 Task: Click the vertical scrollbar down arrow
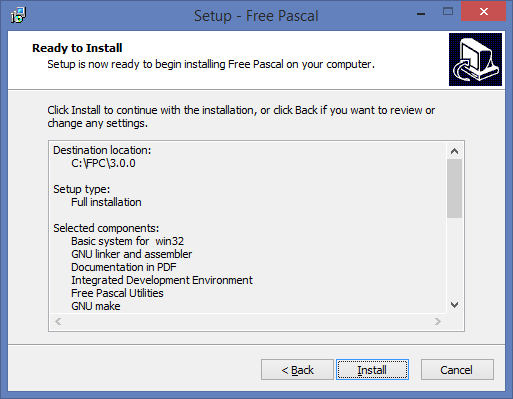pos(454,305)
